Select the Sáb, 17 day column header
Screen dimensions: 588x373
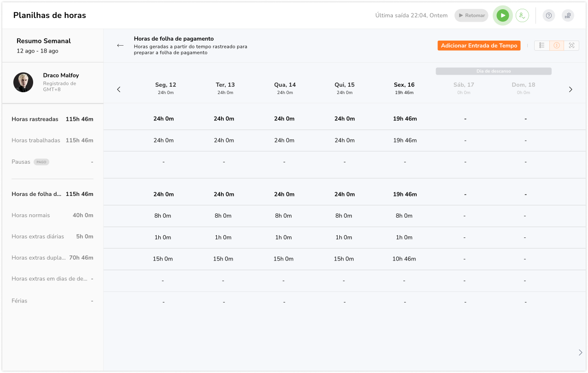pos(464,88)
